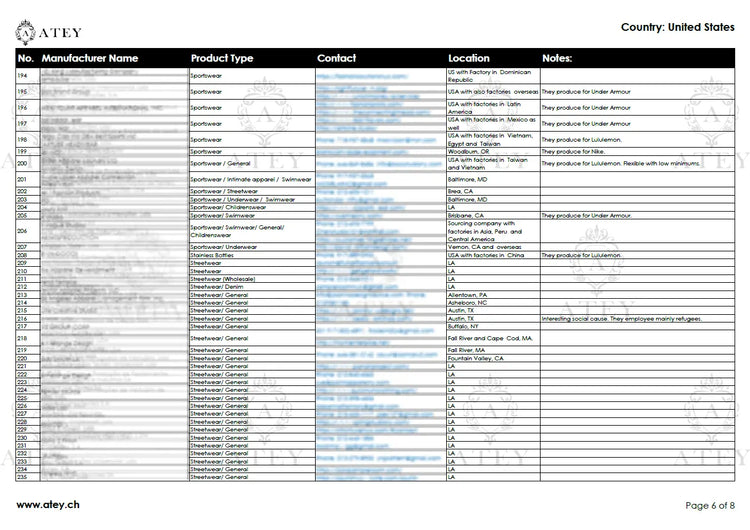The height and width of the screenshot is (530, 750).
Task: Click 'Sportswear / Intimate apparel / Swimwear' product type
Action: point(251,179)
